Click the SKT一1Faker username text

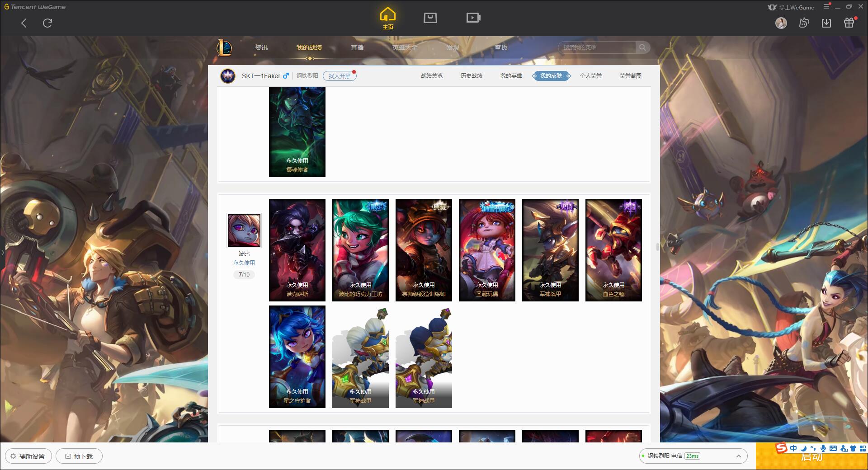tap(261, 76)
